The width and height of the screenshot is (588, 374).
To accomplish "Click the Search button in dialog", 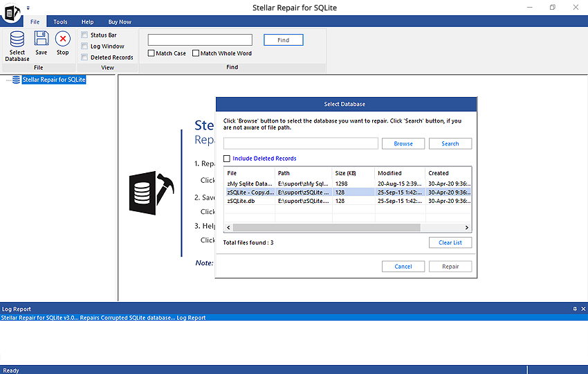I will click(450, 143).
